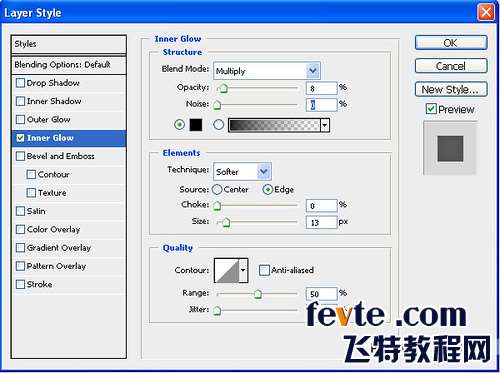Click the Cancel button
This screenshot has height=373, width=500.
click(x=451, y=66)
